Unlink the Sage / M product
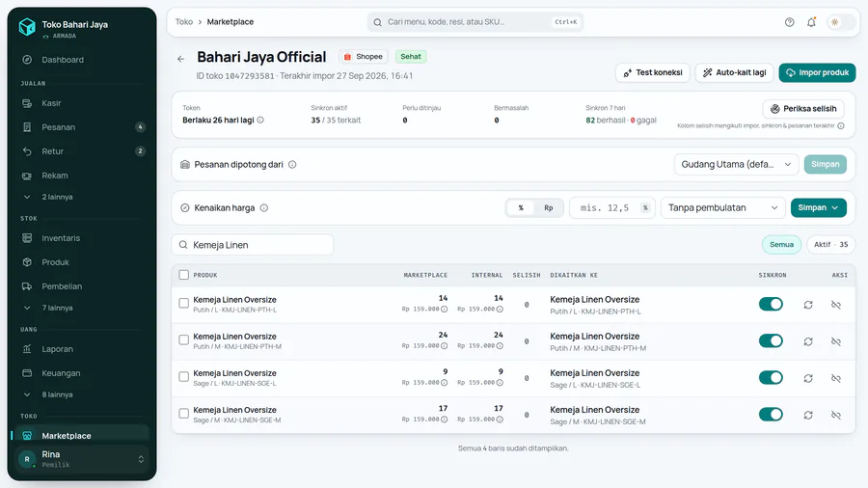The width and height of the screenshot is (868, 488). click(x=836, y=415)
